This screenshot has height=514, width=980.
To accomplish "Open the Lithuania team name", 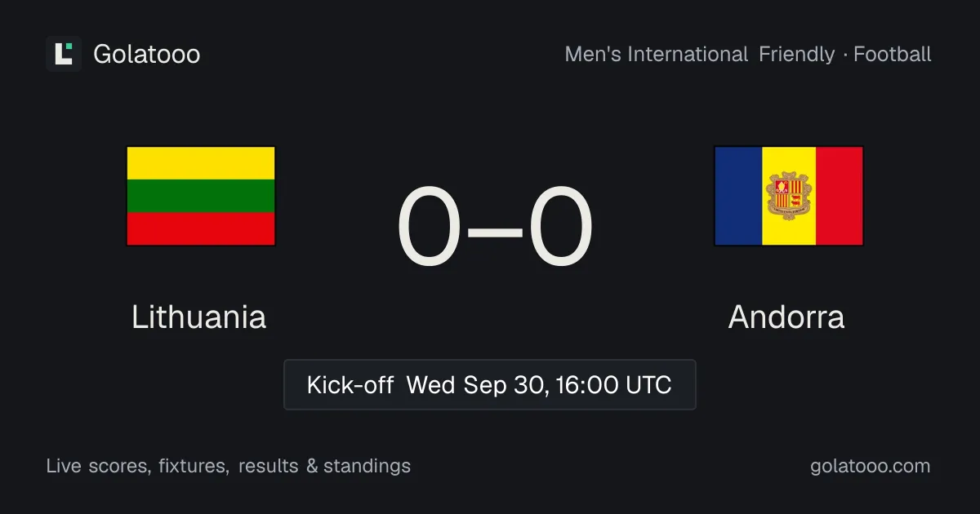I will point(199,317).
